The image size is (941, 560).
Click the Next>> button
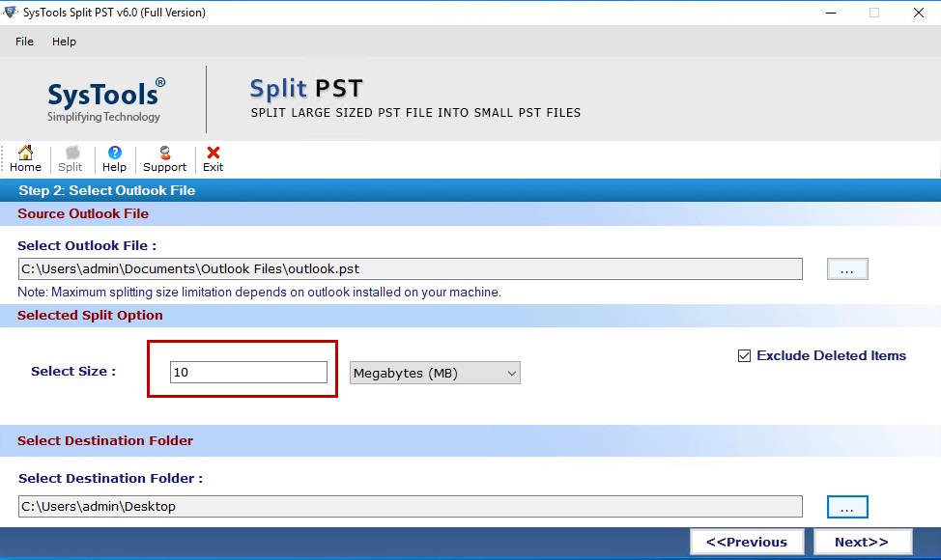pyautogui.click(x=862, y=542)
